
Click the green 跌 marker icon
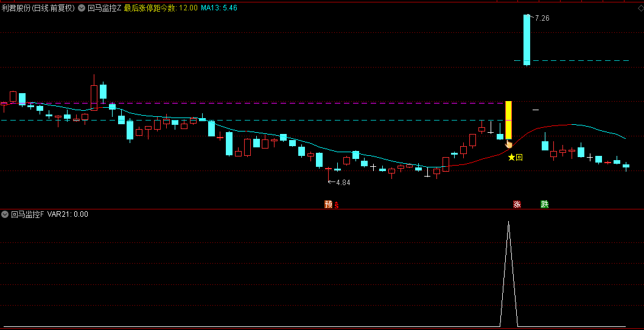click(545, 204)
